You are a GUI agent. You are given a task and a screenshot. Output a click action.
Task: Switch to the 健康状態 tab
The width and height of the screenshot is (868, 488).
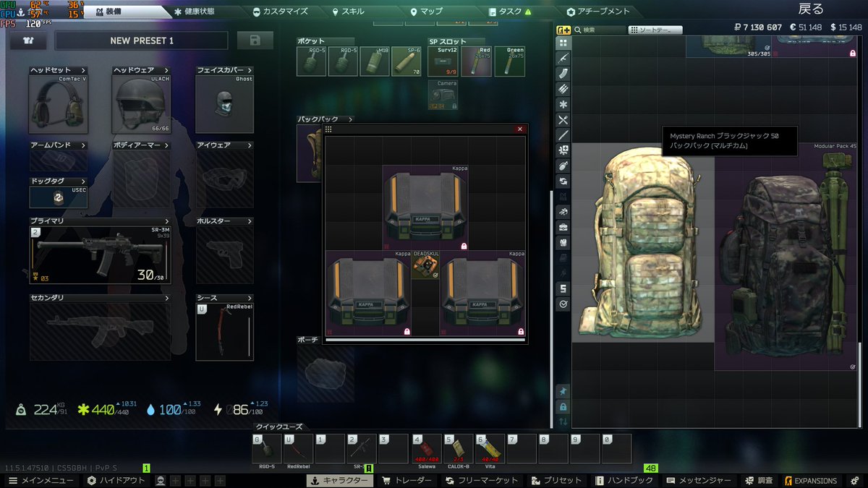[194, 12]
